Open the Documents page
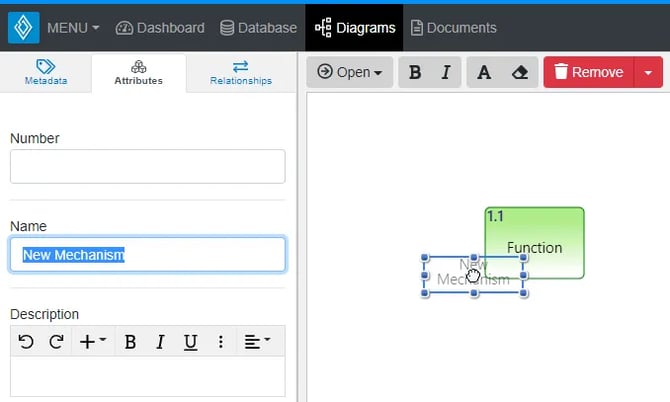The width and height of the screenshot is (670, 402). pyautogui.click(x=453, y=28)
